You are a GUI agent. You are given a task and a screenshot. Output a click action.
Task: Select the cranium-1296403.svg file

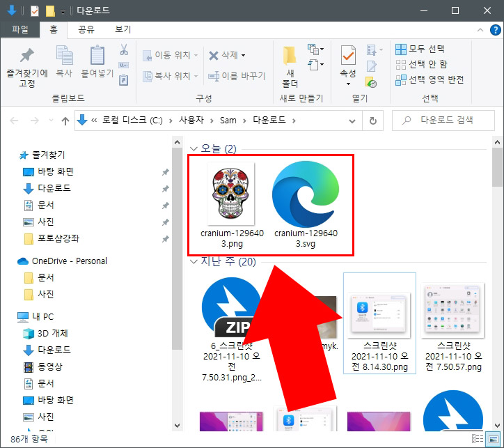coord(306,206)
